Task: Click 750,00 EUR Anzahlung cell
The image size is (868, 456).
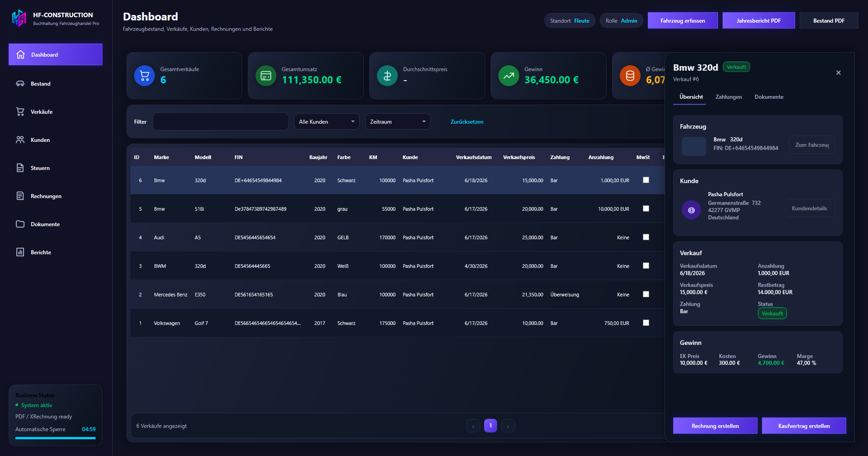Action: tap(617, 323)
